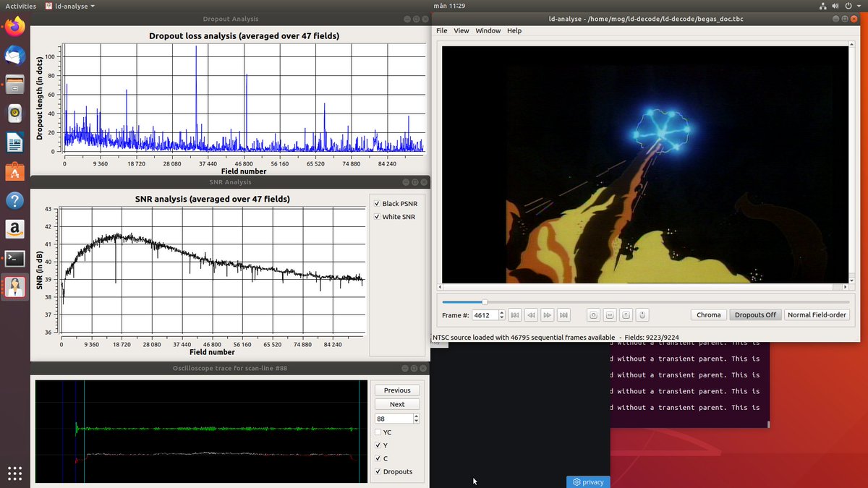Toggle the Dropouts Off button

click(755, 314)
